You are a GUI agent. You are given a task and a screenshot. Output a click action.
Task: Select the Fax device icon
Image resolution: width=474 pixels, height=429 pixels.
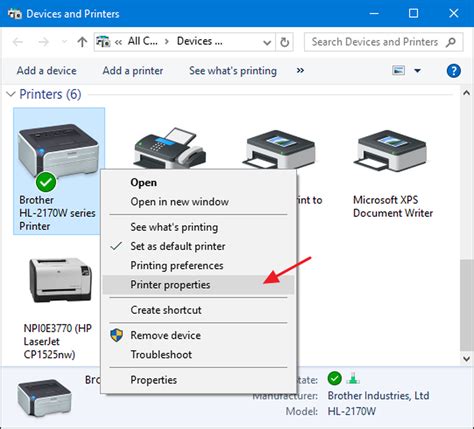click(x=170, y=148)
